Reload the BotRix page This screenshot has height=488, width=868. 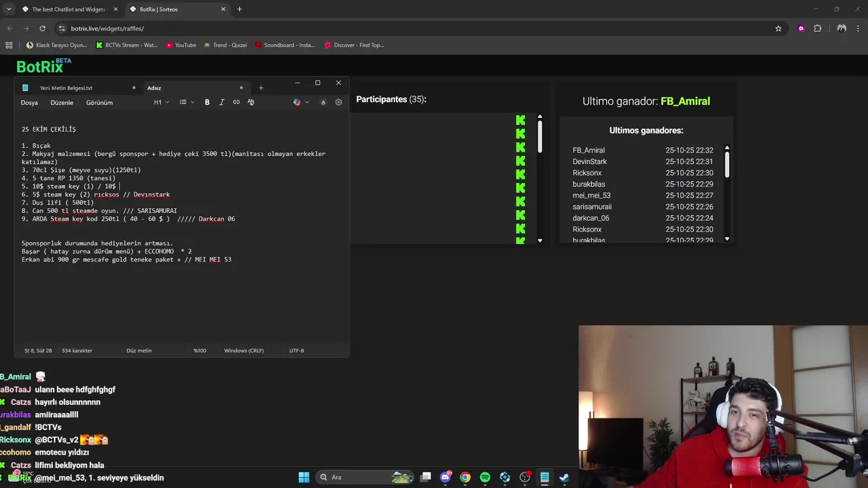[42, 28]
